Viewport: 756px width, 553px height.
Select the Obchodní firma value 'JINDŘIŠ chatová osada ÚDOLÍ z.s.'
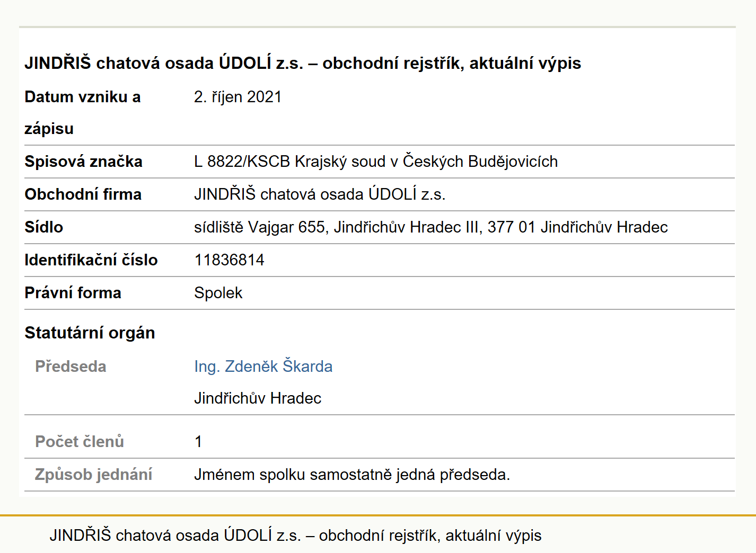tap(320, 194)
